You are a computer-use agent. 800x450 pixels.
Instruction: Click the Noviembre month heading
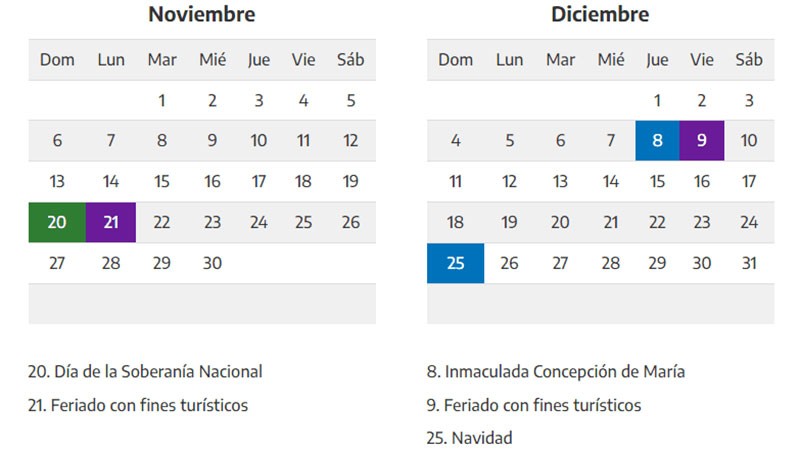point(201,15)
